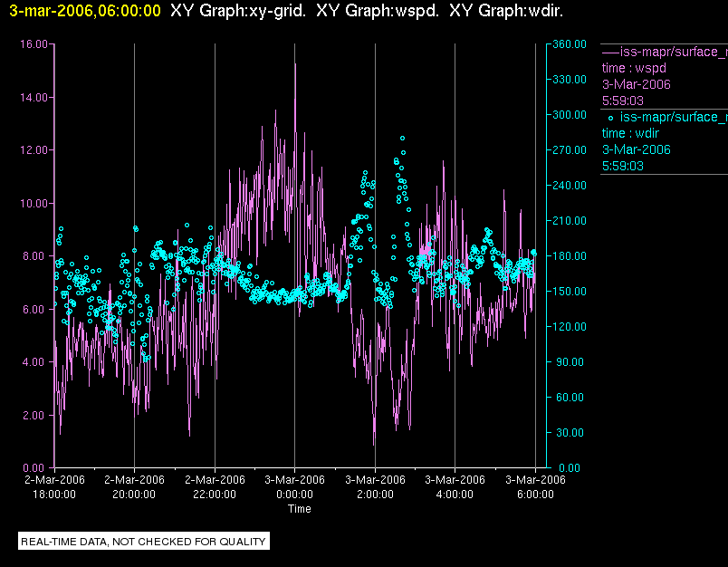Select the XY Graph:wdir title label

[506, 11]
